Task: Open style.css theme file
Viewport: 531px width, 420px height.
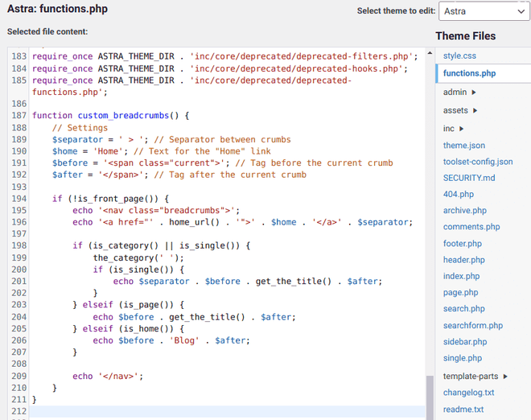Action: 459,56
